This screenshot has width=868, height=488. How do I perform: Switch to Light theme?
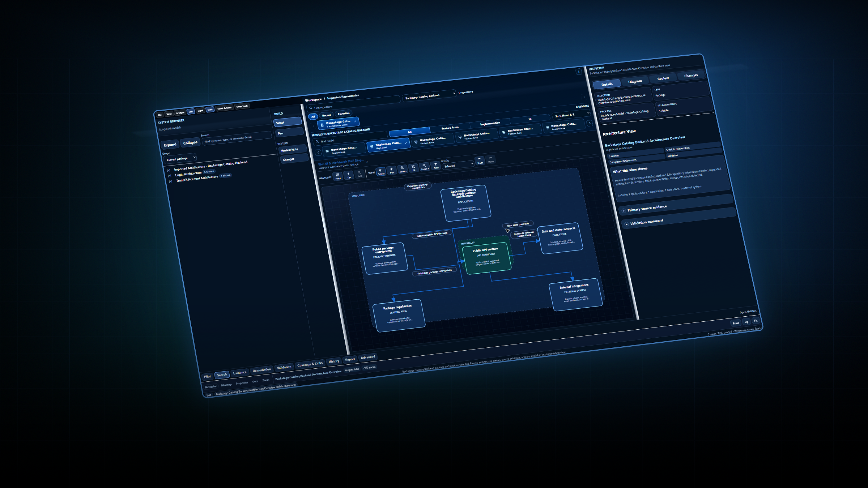[x=200, y=111]
